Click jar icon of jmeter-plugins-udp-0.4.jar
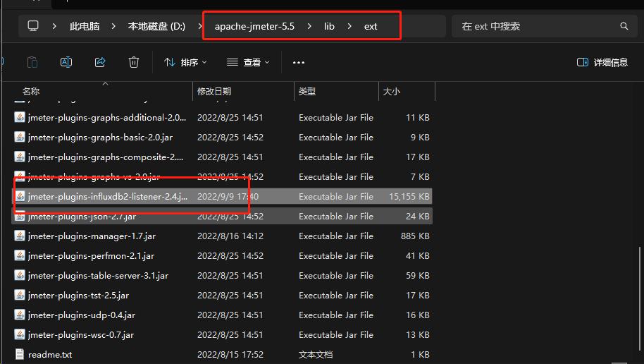Image resolution: width=644 pixels, height=364 pixels. click(x=19, y=315)
